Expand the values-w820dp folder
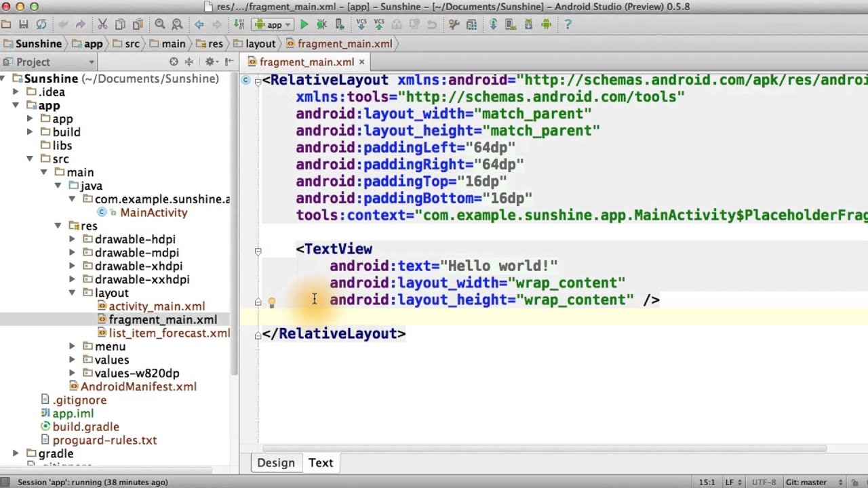 [72, 373]
